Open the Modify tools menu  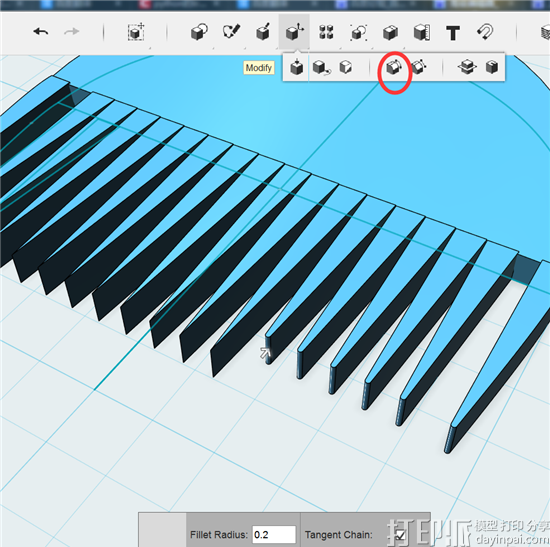[294, 32]
